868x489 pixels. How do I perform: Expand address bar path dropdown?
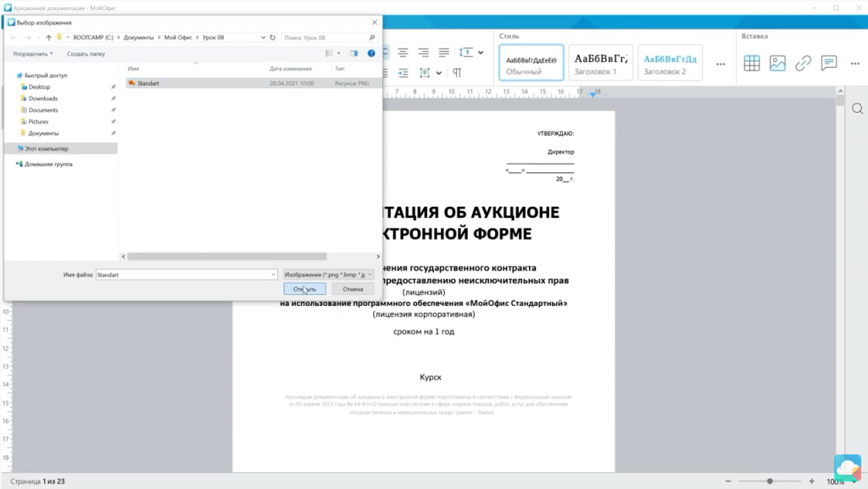263,37
